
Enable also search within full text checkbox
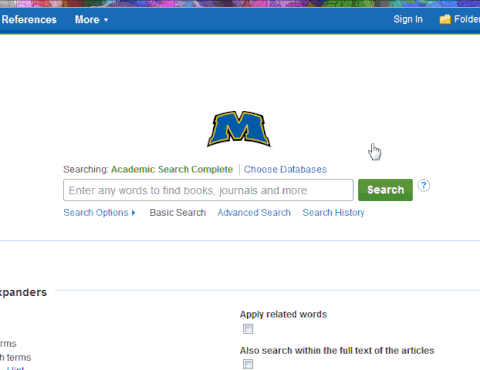click(248, 364)
